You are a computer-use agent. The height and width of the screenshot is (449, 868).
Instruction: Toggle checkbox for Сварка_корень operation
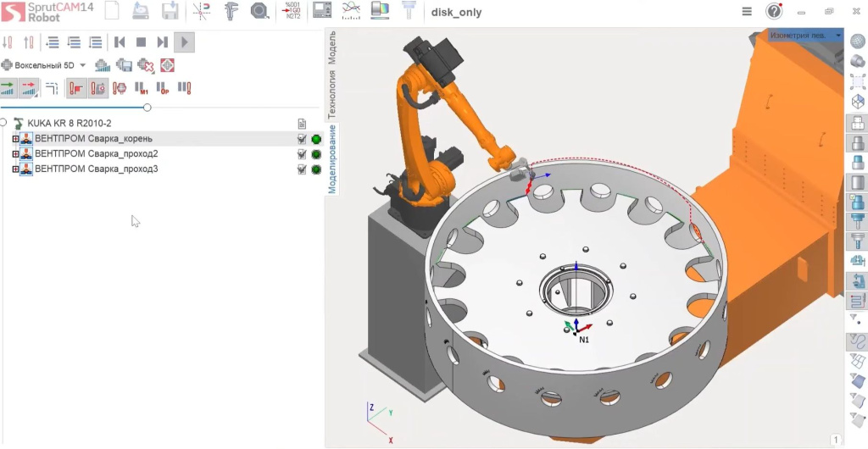302,139
